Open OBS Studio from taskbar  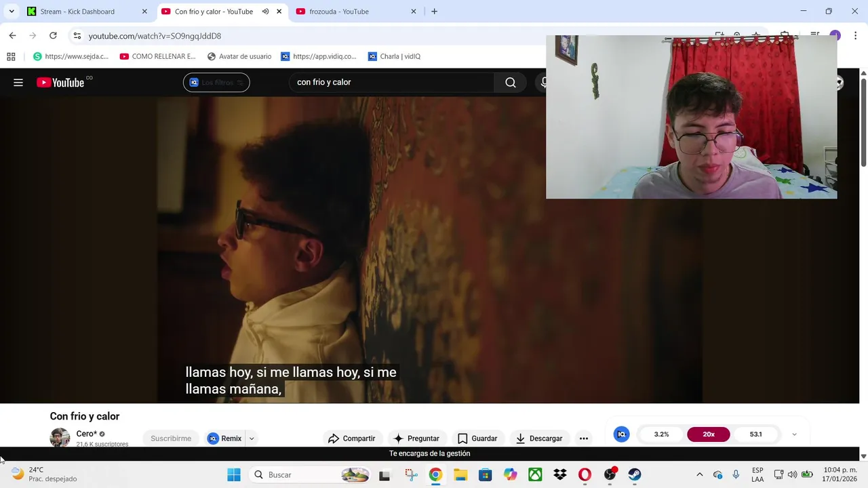[x=610, y=474]
